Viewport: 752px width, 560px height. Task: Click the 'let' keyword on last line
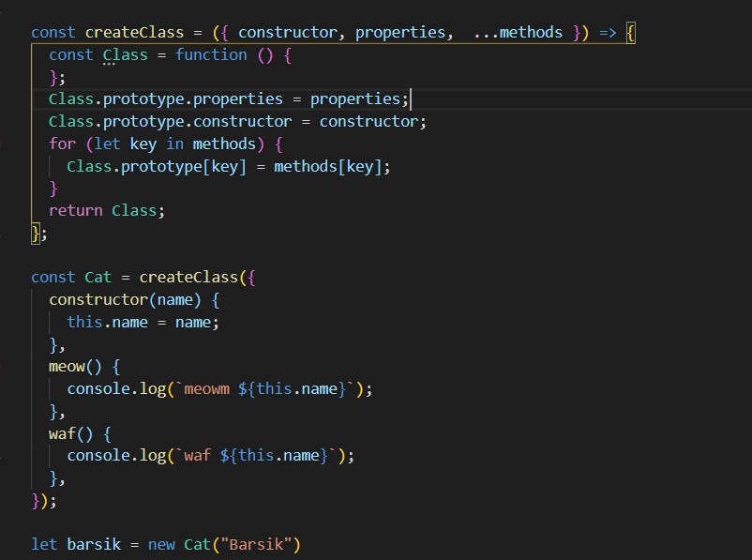[x=44, y=544]
